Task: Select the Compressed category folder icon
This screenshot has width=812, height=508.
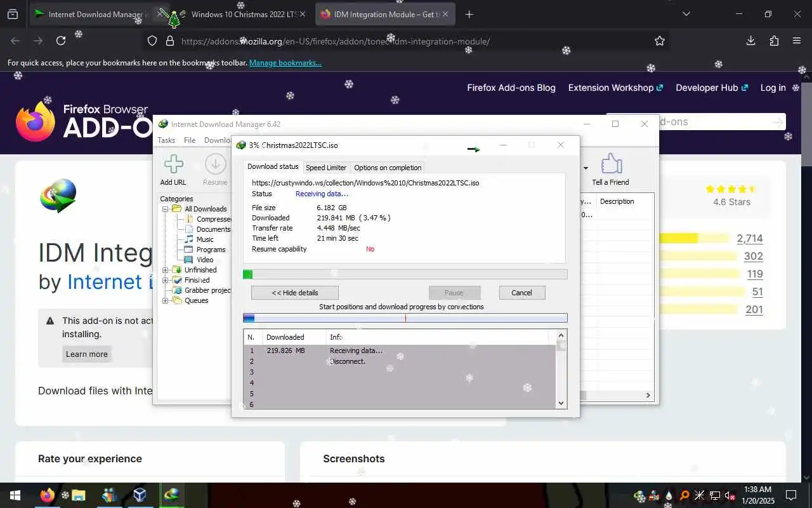Action: click(189, 219)
